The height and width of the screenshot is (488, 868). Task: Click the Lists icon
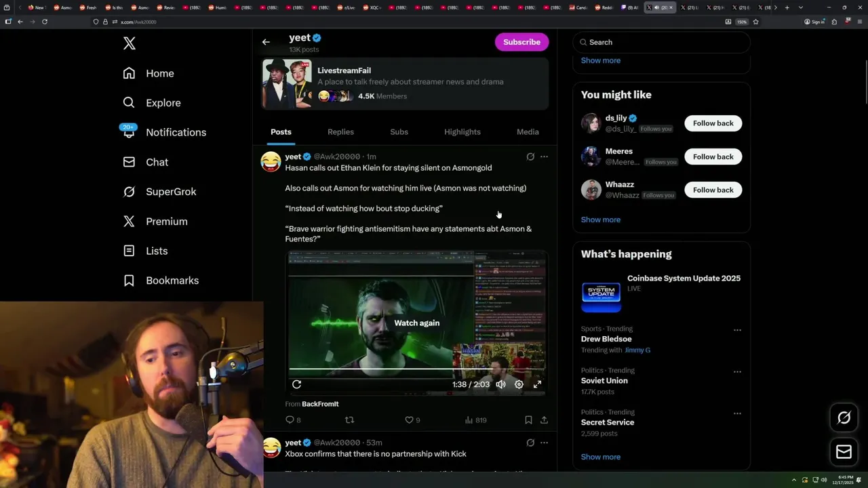tap(129, 251)
